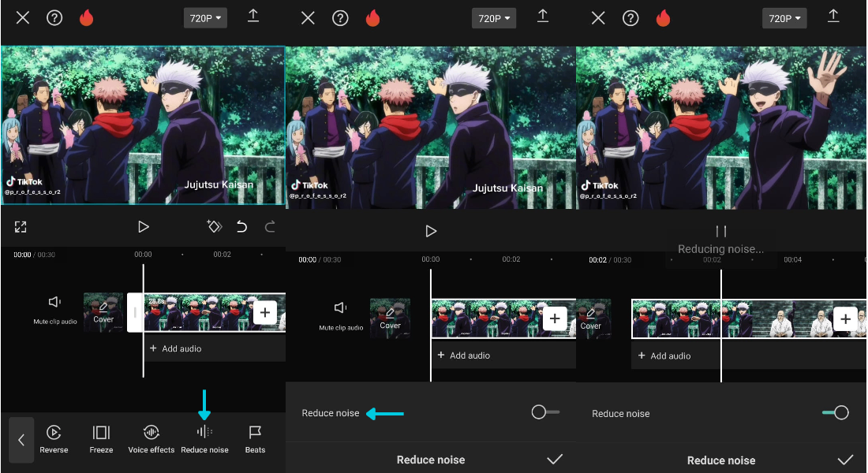Image resolution: width=868 pixels, height=473 pixels.
Task: Select the Reverse tool
Action: [x=54, y=439]
